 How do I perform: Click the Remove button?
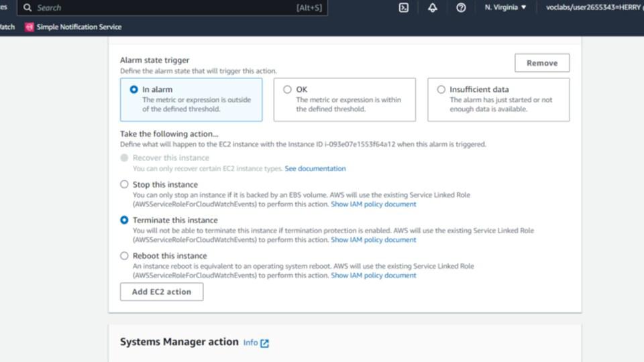[x=542, y=63]
